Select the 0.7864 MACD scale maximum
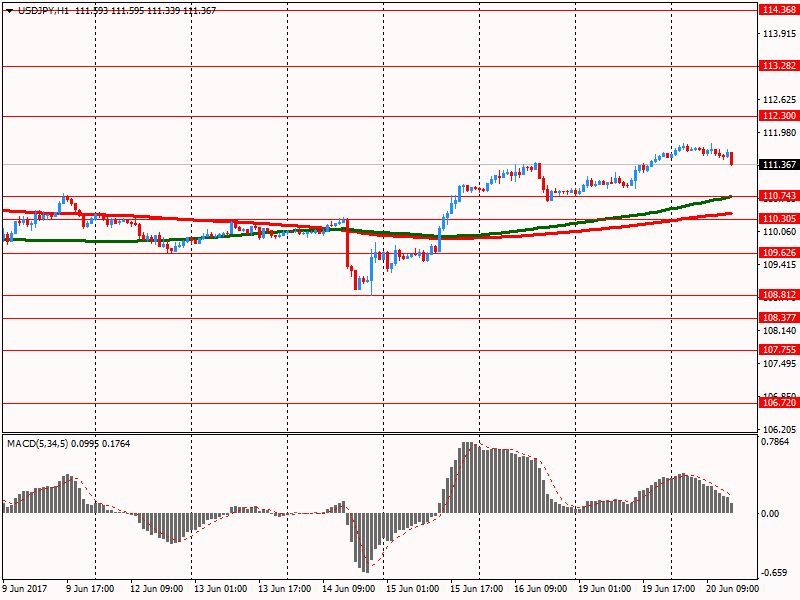 (775, 442)
